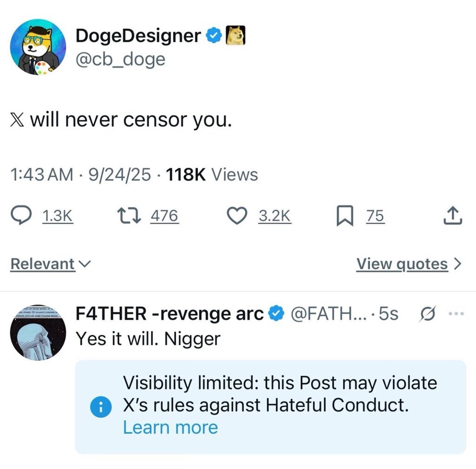Like the post with the heart

pyautogui.click(x=237, y=215)
